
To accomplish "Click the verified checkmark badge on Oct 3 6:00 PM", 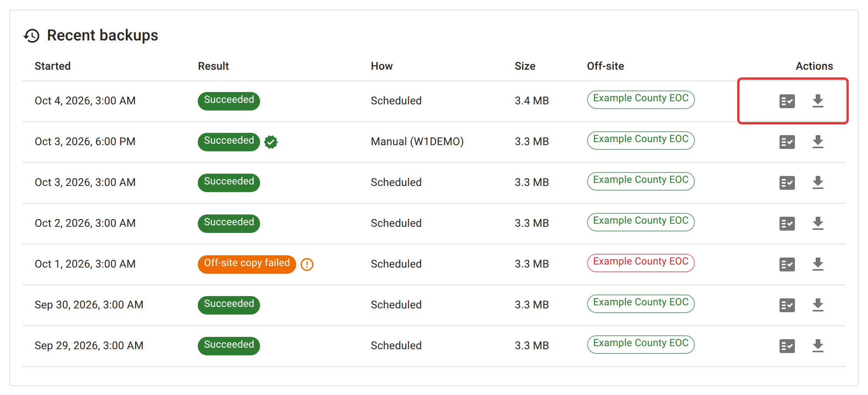I will coord(271,142).
